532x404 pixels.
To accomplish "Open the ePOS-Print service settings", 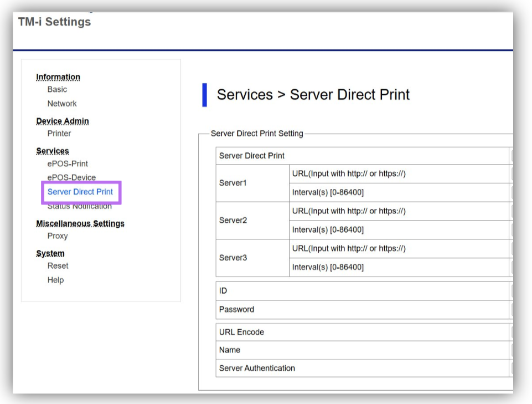I will tap(68, 164).
